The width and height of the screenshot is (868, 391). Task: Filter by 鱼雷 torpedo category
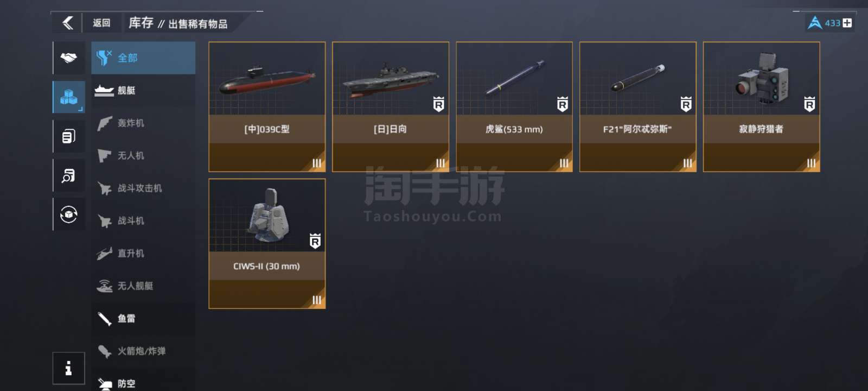coord(143,318)
